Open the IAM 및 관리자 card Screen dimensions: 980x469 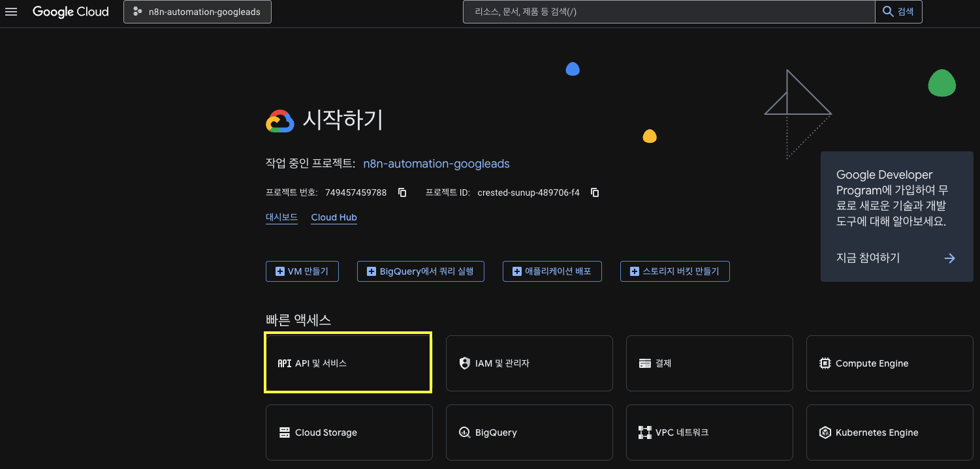point(530,363)
